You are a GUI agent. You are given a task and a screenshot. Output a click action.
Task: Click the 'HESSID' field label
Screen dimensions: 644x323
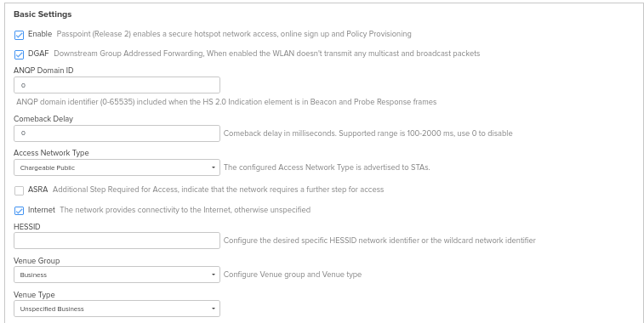pyautogui.click(x=26, y=227)
